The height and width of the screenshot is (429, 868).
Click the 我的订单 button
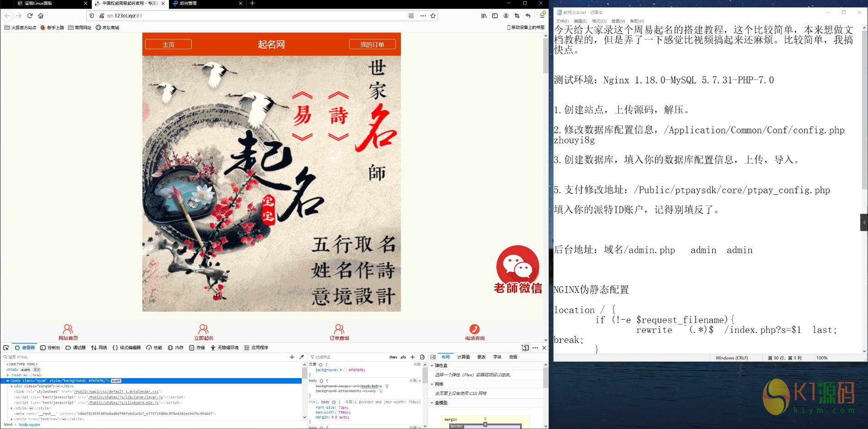[372, 44]
